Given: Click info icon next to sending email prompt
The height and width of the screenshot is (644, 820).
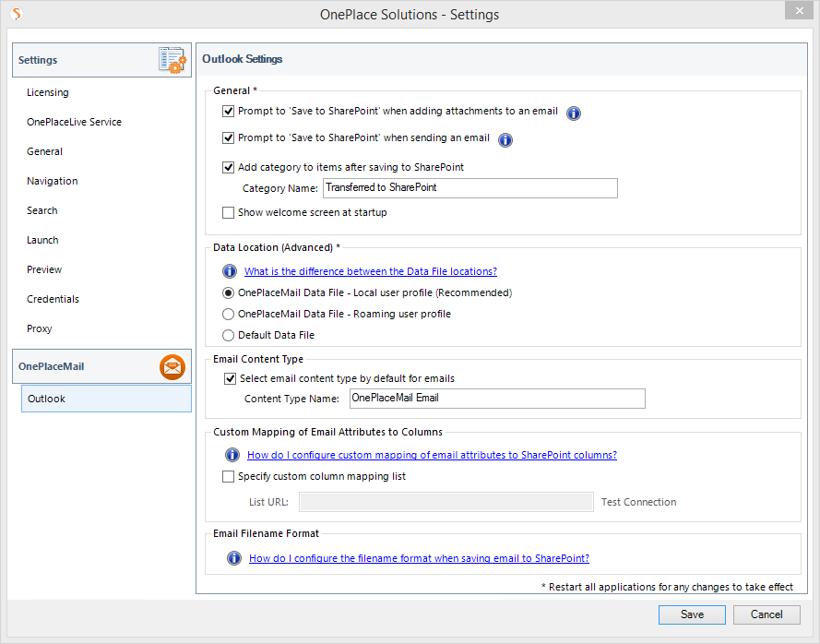Looking at the screenshot, I should click(x=505, y=140).
